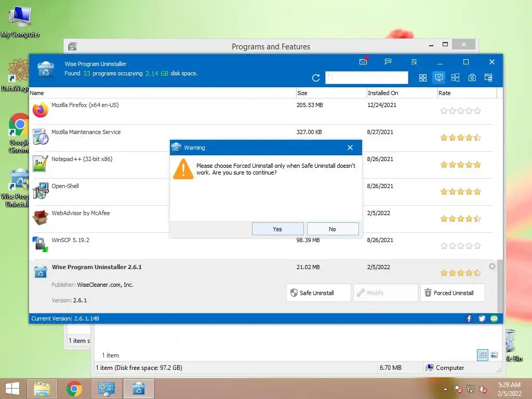Switch Programs and Features to large icons view
Image resolution: width=532 pixels, height=399 pixels.
point(494,355)
